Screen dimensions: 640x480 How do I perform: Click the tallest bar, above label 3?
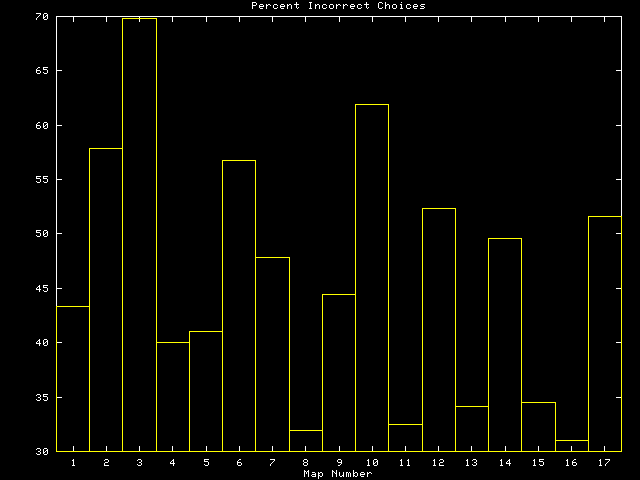139,235
